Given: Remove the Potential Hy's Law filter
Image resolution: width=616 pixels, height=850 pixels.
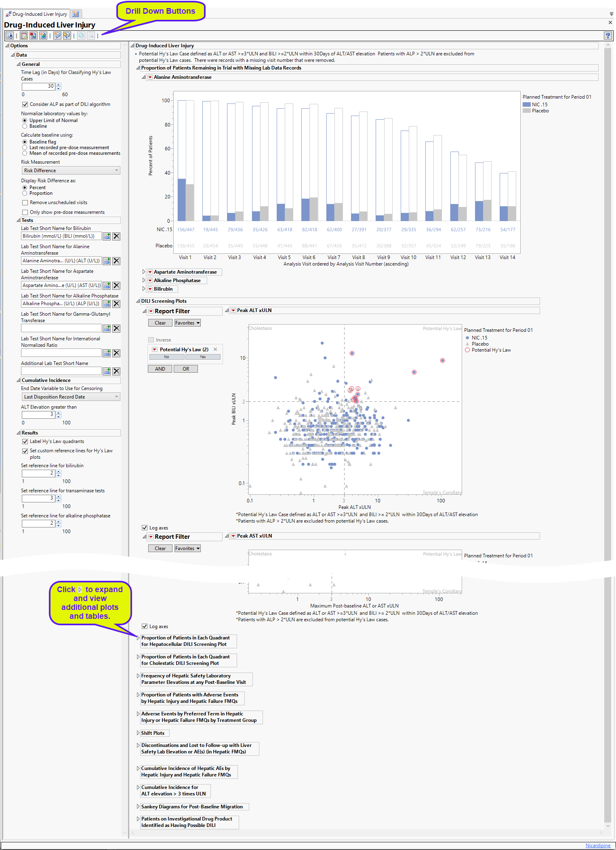Looking at the screenshot, I should 215,349.
